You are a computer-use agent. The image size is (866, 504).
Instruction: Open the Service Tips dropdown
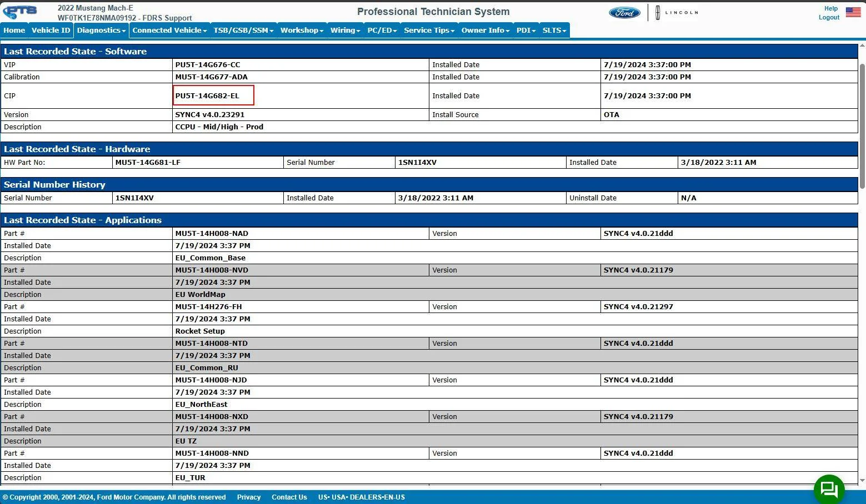tap(429, 30)
